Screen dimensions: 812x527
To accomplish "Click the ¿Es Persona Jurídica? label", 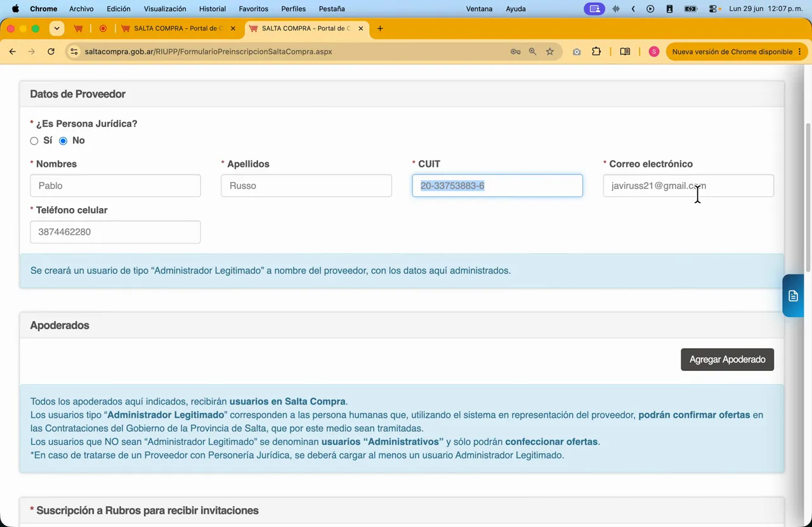I will 86,124.
